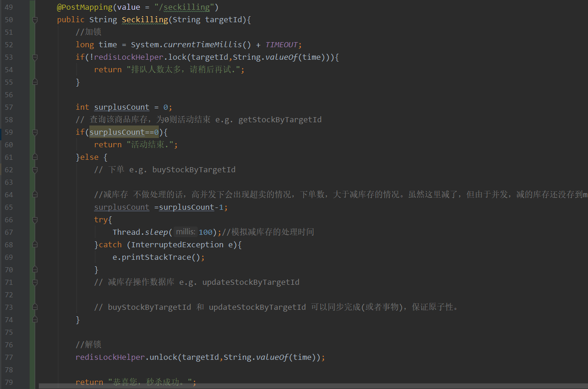Collapse the Seckilling method at line 50
588x389 pixels.
(35, 20)
